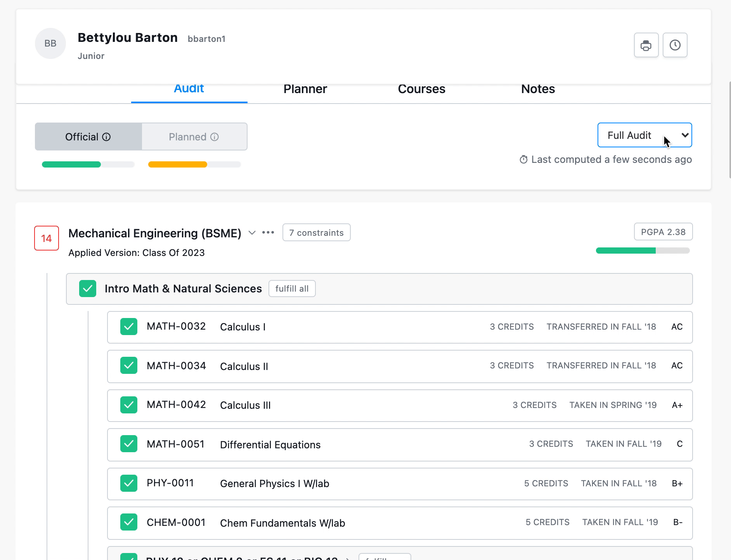Click the Calculus III course title

[x=245, y=405]
